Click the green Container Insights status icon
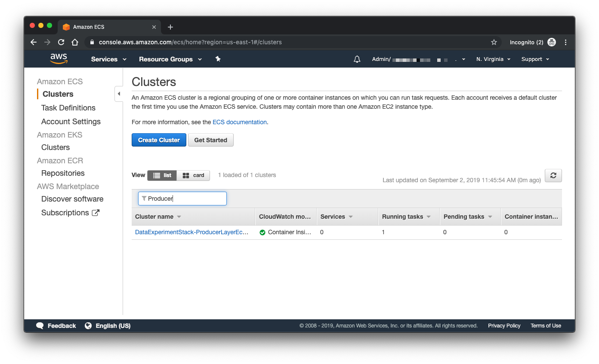 (262, 232)
